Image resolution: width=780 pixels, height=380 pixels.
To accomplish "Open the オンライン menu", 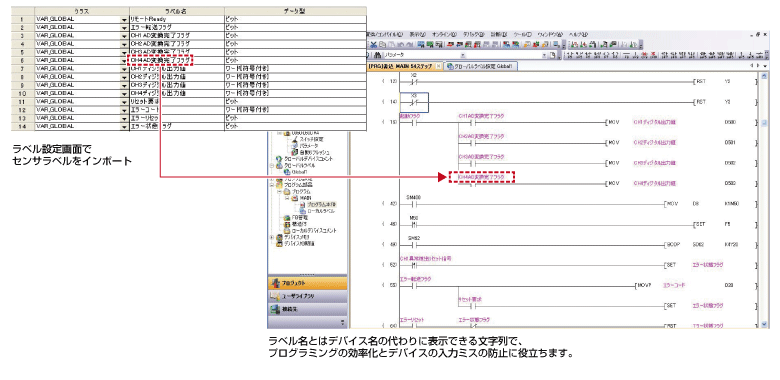I will (x=444, y=34).
